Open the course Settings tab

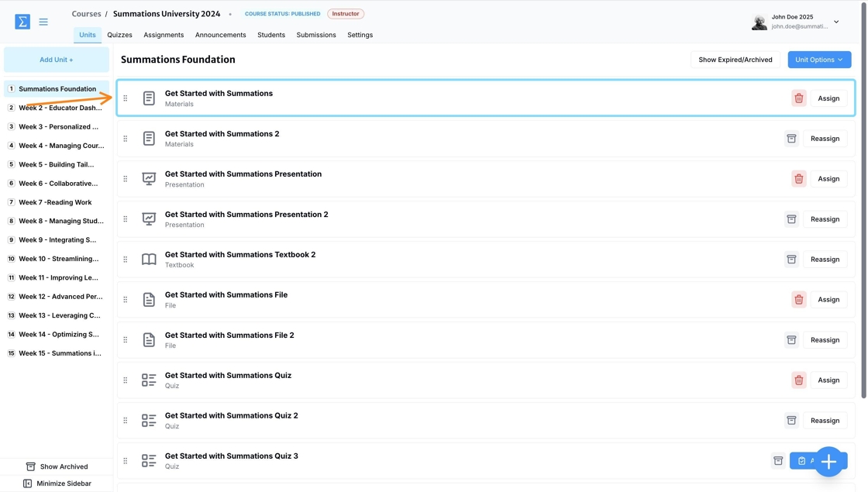point(360,35)
